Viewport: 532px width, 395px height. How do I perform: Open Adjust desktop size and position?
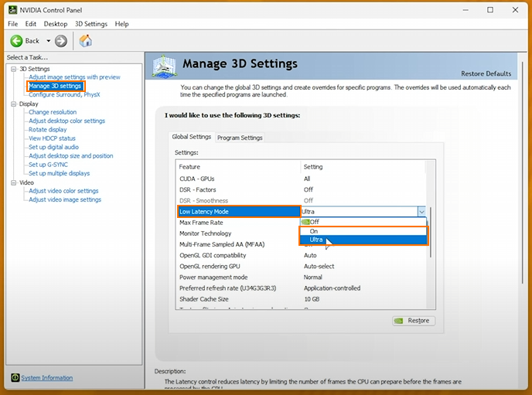point(71,156)
